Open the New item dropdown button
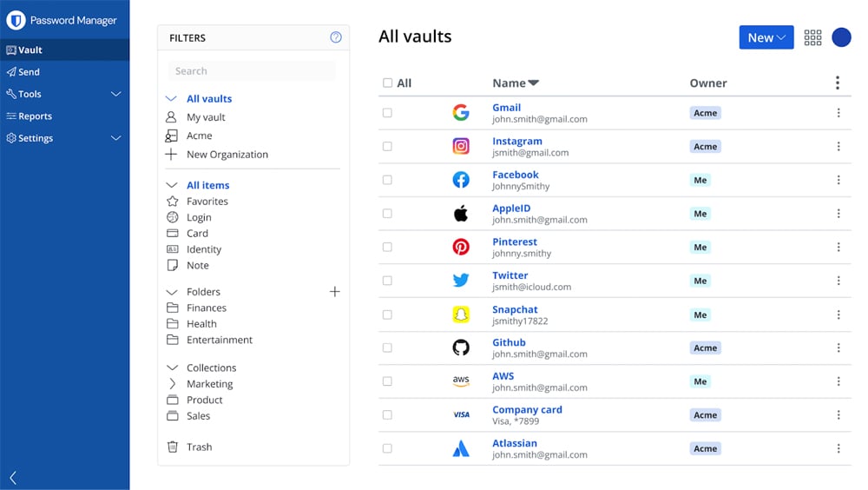This screenshot has height=490, width=868. (x=766, y=37)
